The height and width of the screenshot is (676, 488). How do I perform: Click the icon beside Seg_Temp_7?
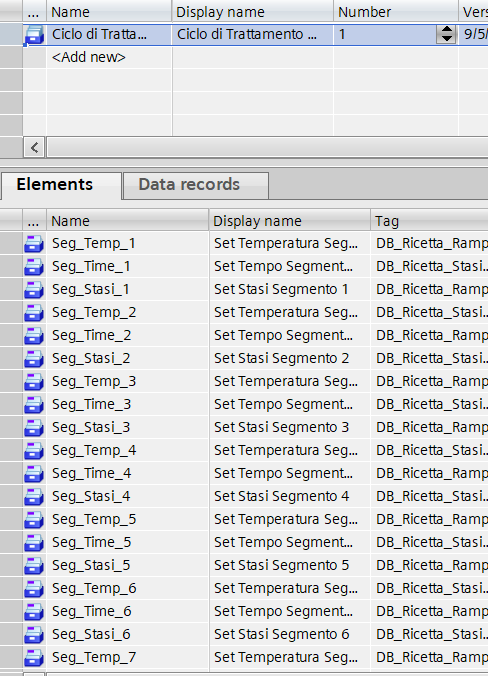(34, 657)
